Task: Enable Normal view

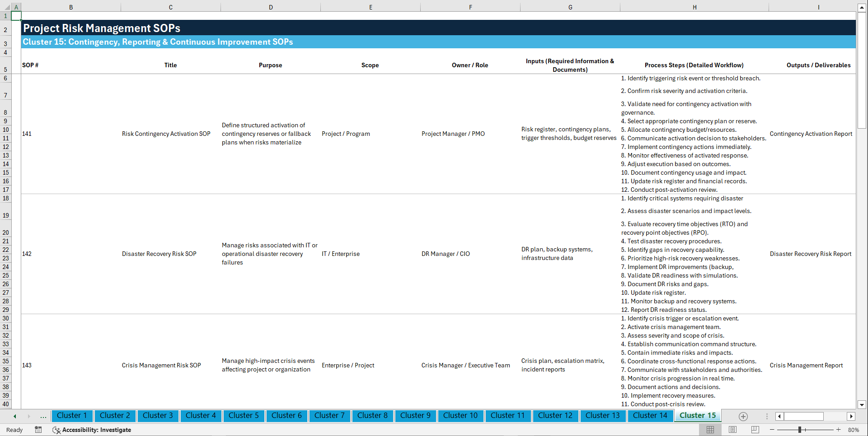Action: point(710,430)
